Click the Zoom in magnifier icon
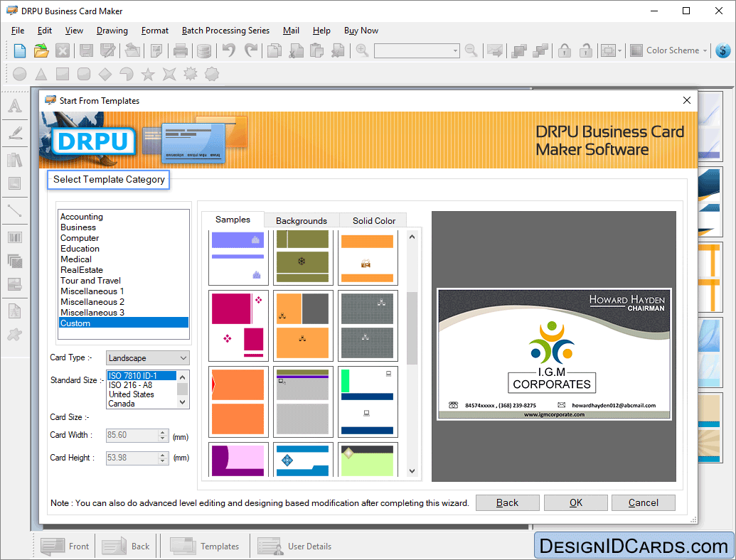 tap(362, 50)
